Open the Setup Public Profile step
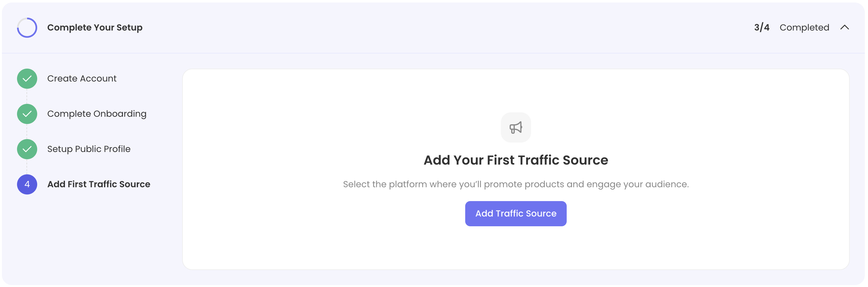The image size is (868, 287). coord(89,149)
